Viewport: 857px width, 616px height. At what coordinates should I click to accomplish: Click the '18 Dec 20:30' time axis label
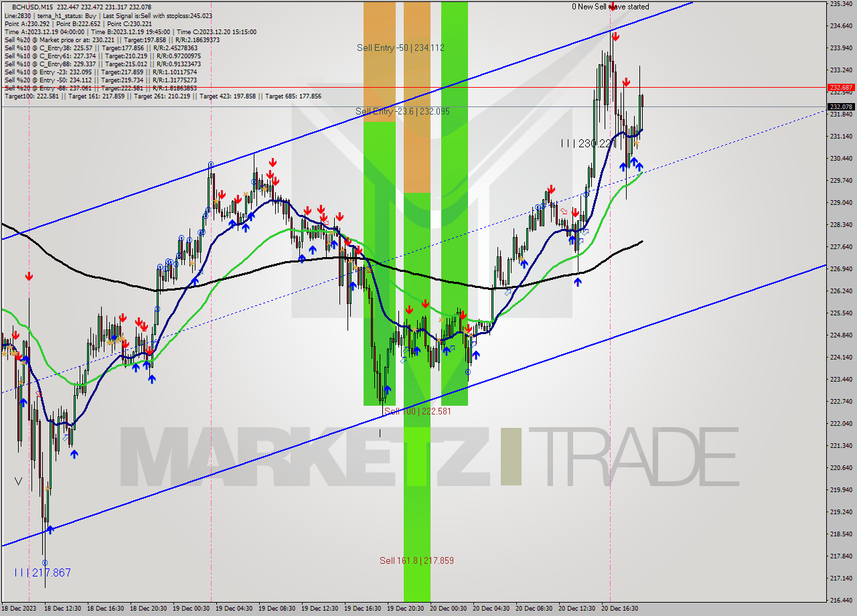pyautogui.click(x=148, y=609)
